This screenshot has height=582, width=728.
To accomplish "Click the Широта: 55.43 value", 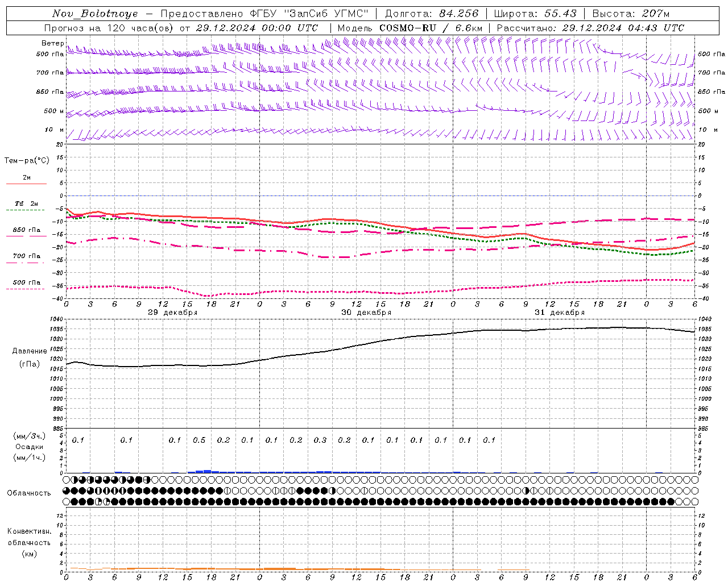I will [x=535, y=14].
